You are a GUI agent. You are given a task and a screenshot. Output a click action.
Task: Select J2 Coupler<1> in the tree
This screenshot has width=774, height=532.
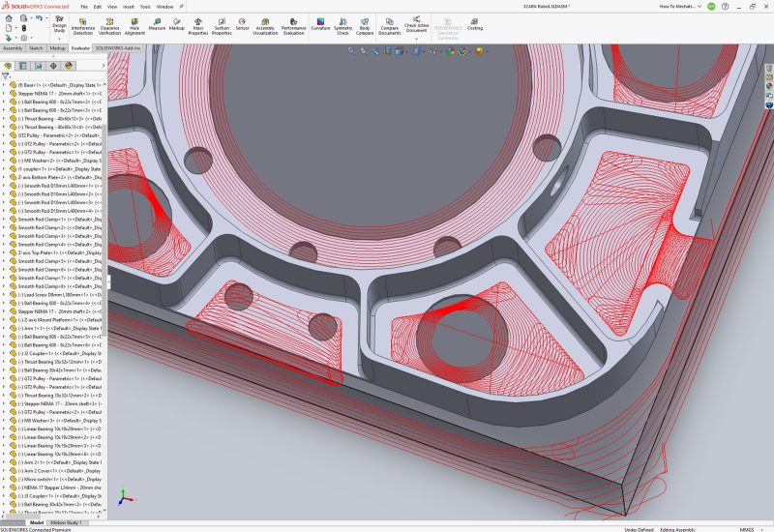point(56,353)
